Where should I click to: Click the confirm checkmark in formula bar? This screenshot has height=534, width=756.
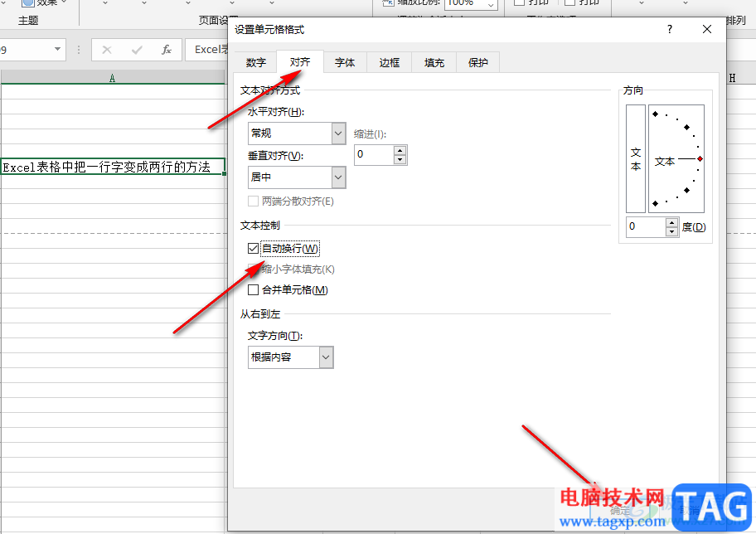tap(137, 50)
